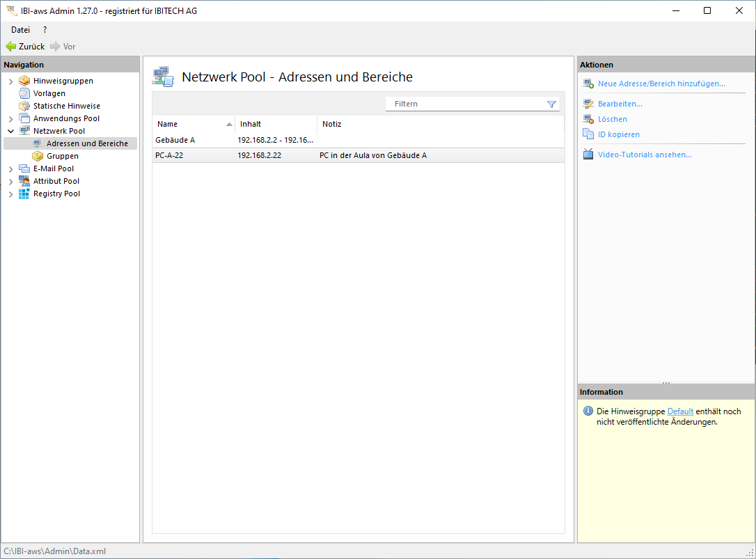Screen dimensions: 756x559
Task: Click the Löschen delete icon
Action: pos(588,119)
